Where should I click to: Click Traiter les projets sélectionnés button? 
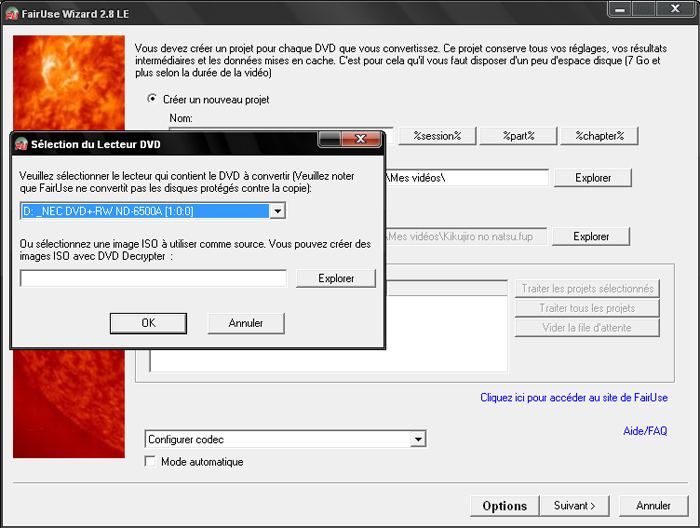(587, 289)
